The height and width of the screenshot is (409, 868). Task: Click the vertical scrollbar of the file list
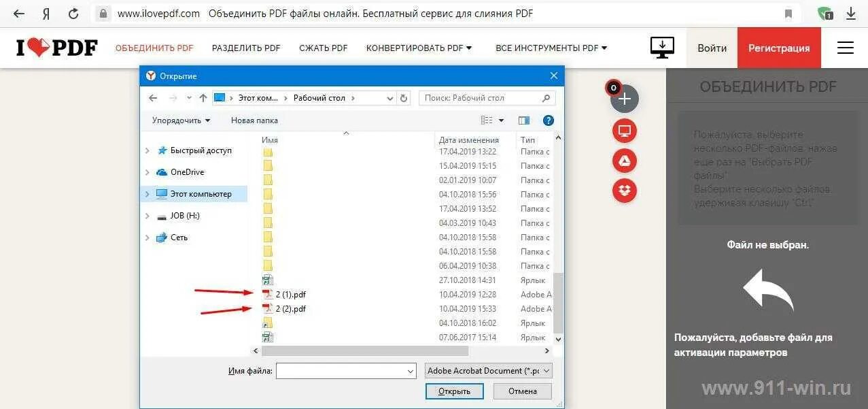click(559, 303)
